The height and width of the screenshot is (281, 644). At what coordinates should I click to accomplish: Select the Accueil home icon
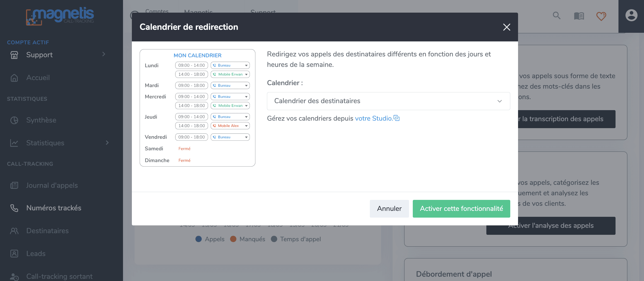pyautogui.click(x=14, y=78)
